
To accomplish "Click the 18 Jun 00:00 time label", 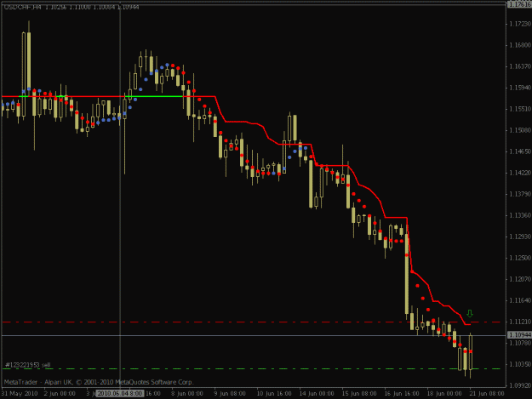I will click(x=444, y=394).
